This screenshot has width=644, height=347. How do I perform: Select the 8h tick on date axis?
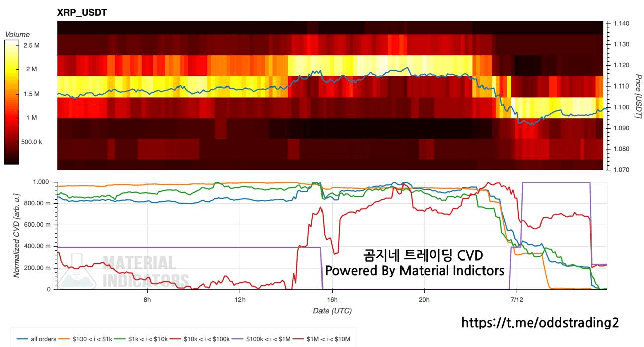[x=147, y=300]
